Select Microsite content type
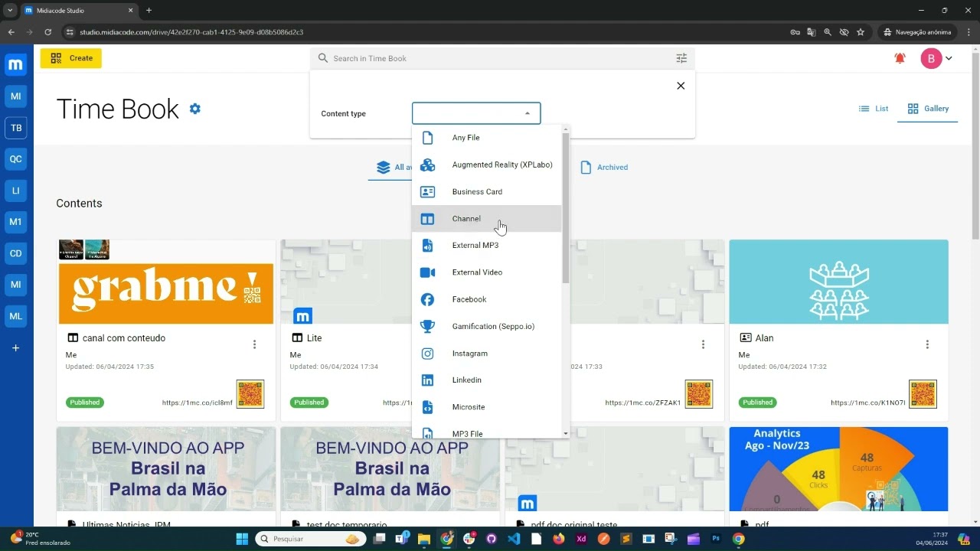Screen dimensions: 980x551 [486, 407]
